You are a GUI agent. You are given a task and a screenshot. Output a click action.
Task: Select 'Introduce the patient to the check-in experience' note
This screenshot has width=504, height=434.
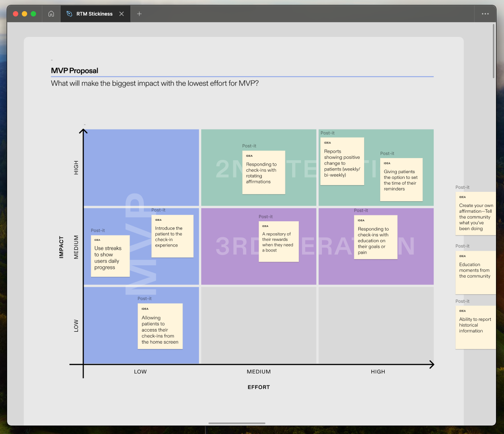coord(172,236)
